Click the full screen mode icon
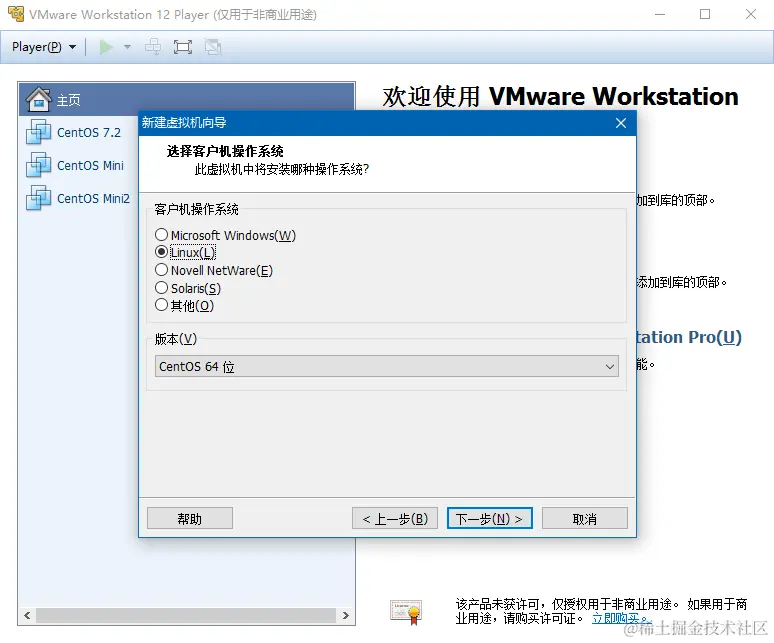774x643 pixels. pos(183,47)
